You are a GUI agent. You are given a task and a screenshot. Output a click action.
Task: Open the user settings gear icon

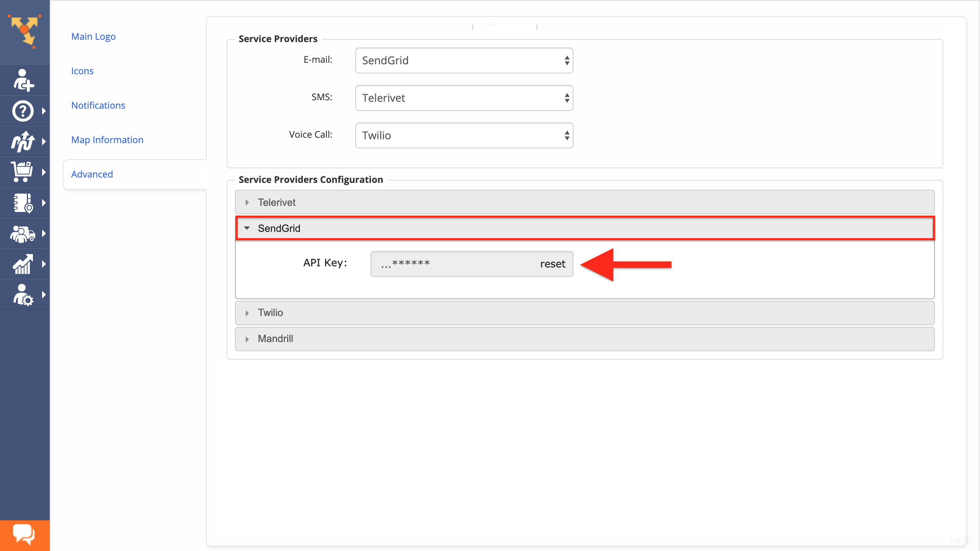pos(23,295)
